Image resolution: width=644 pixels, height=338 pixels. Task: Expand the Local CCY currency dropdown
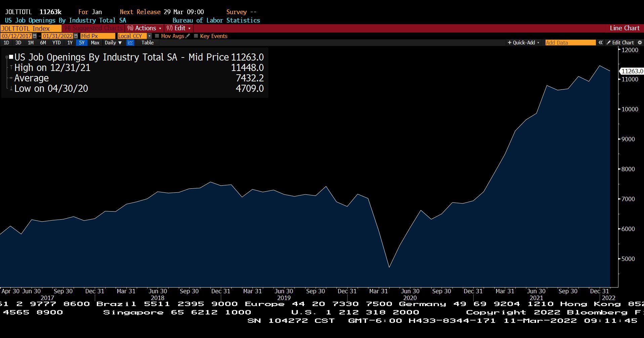click(150, 36)
